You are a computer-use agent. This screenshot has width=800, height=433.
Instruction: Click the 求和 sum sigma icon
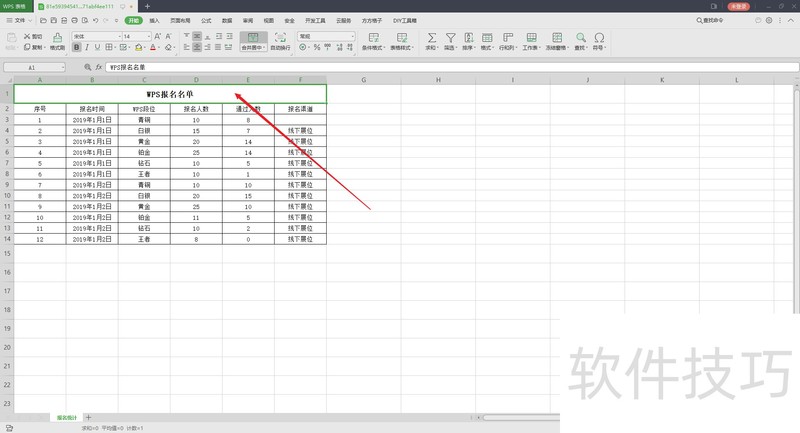point(432,38)
